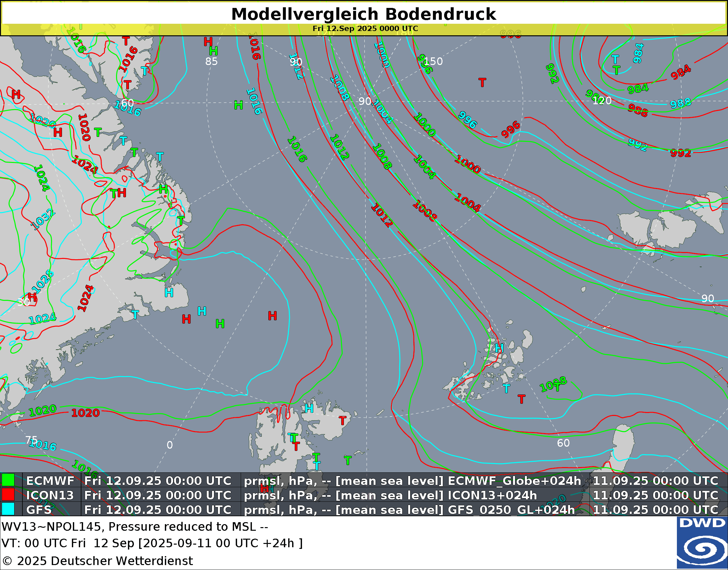Click the green ECMWF legend color square
The width and height of the screenshot is (728, 570).
coord(8,480)
